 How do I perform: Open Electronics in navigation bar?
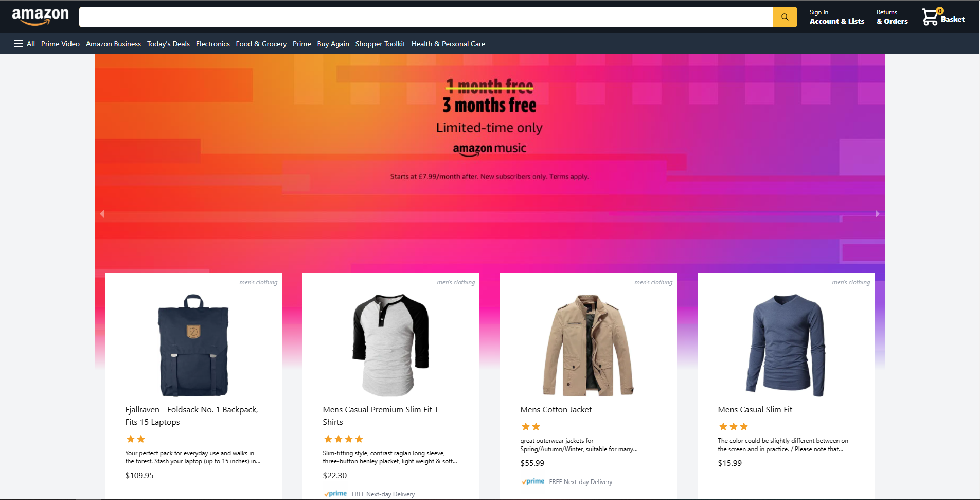point(213,44)
